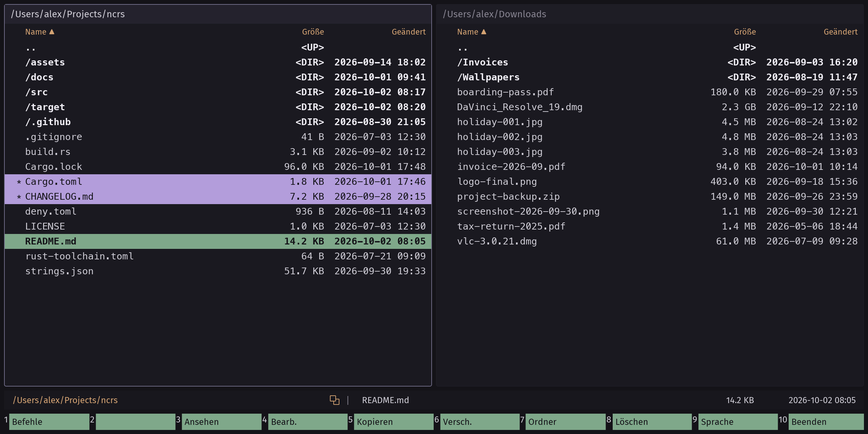
Task: Sort right panel by Geändert column
Action: click(x=841, y=32)
